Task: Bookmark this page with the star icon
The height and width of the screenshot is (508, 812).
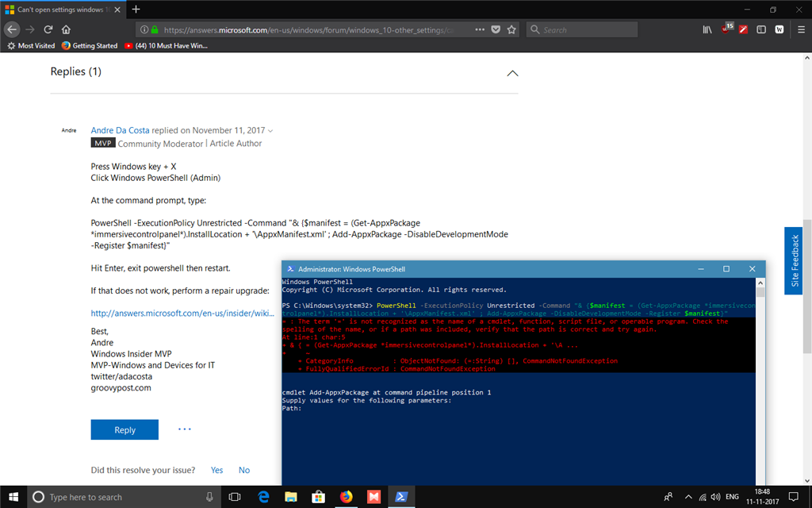Action: (x=511, y=29)
